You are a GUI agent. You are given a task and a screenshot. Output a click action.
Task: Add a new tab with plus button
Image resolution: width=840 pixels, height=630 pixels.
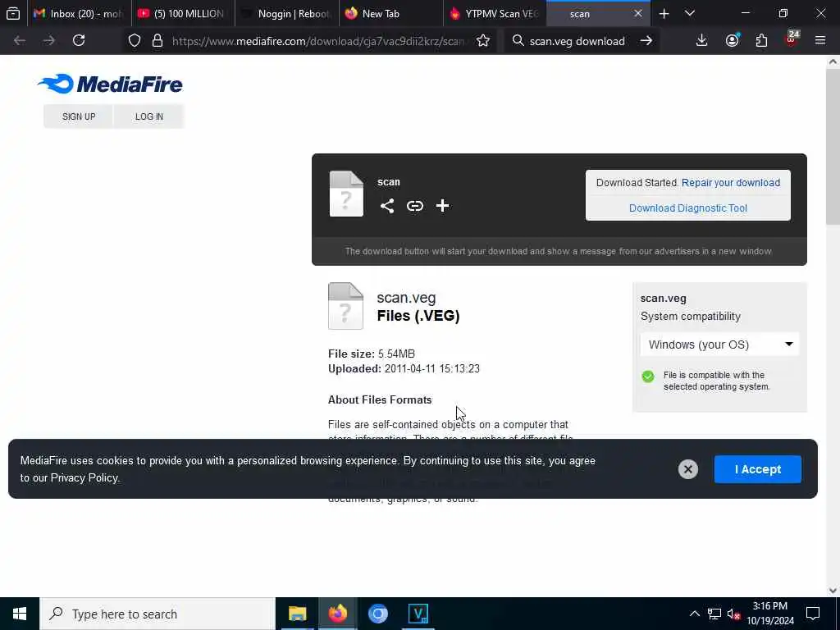664,13
